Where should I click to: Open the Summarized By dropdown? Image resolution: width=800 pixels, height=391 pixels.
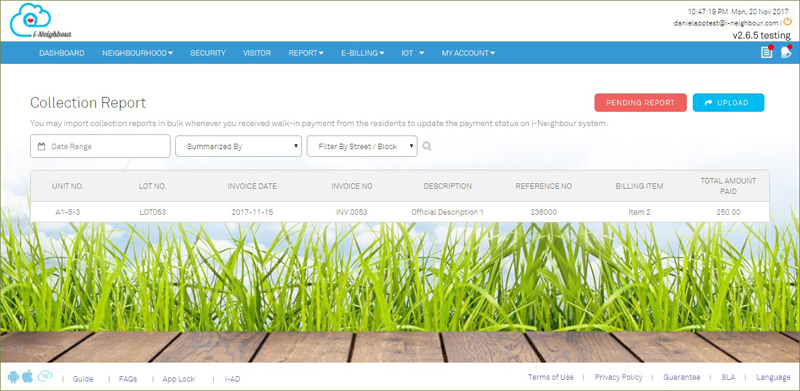click(x=239, y=146)
